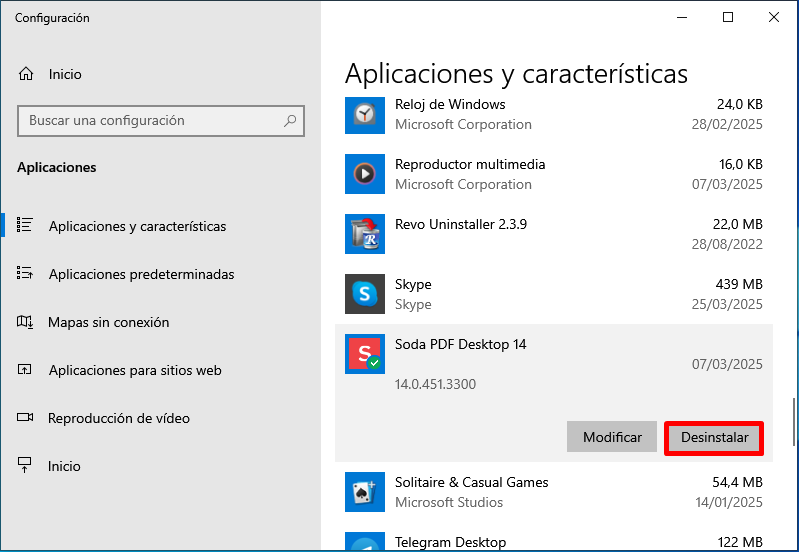Click the vertical scrollbar thumb of app list
This screenshot has width=799, height=552.
tap(794, 422)
